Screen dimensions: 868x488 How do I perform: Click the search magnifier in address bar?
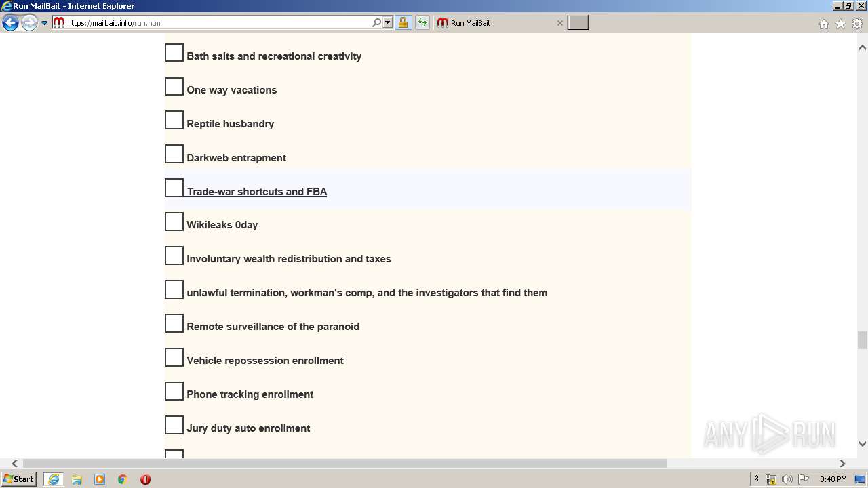coord(377,22)
